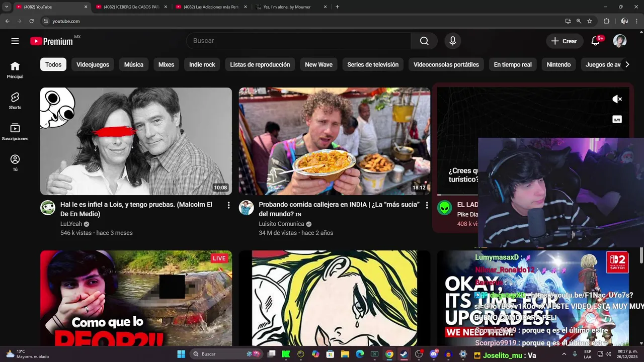644x362 pixels.
Task: Open the Luisito Comunica channel name link
Action: pyautogui.click(x=281, y=224)
